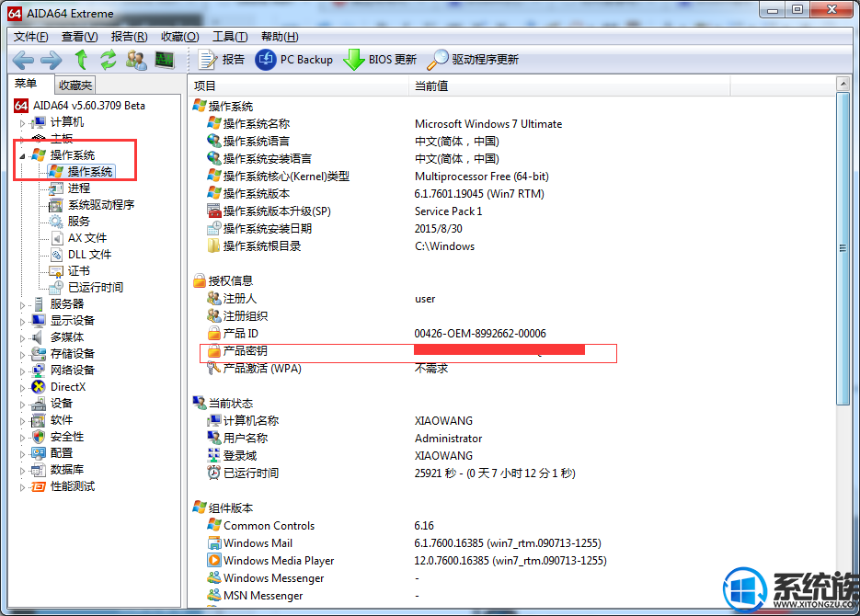The image size is (860, 616).
Task: Click the 存储设备 drive icon
Action: [x=39, y=353]
